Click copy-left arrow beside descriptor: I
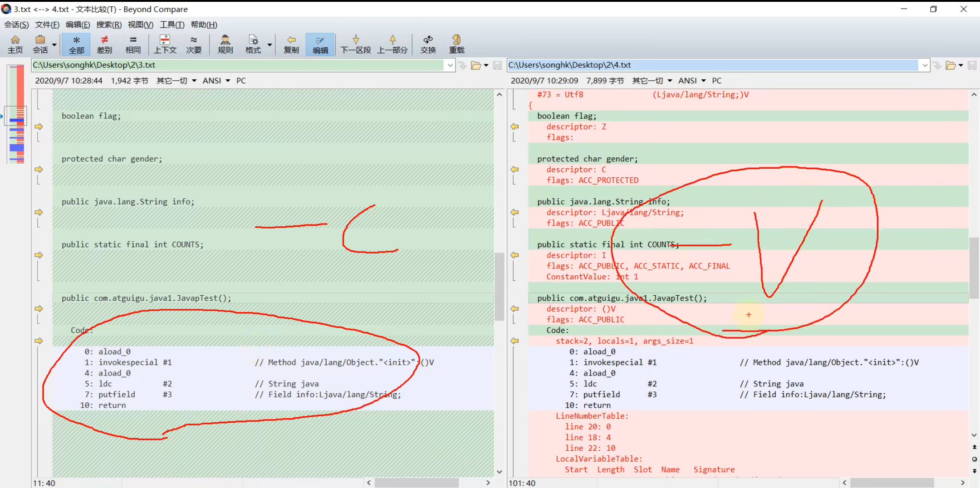The image size is (980, 488). (514, 255)
